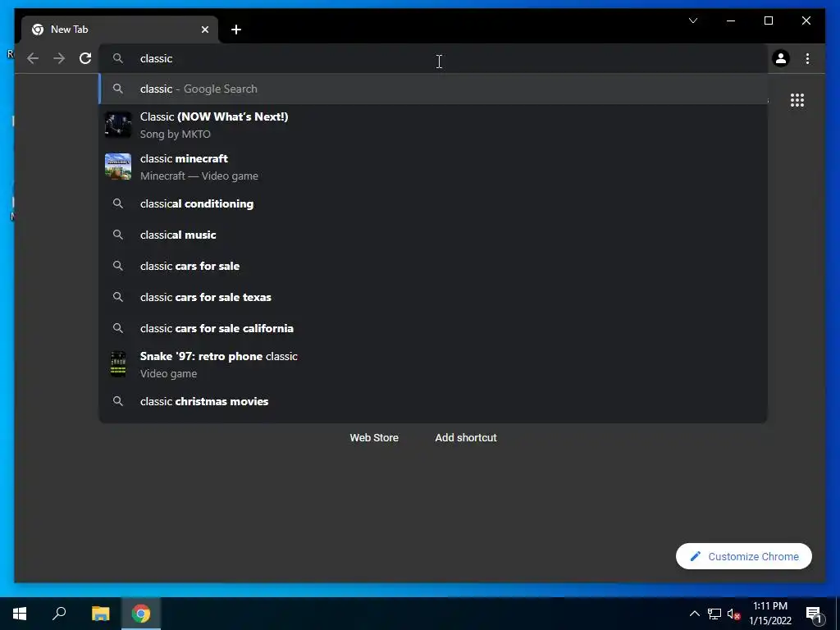
Task: Close the New Tab tab
Action: (204, 30)
